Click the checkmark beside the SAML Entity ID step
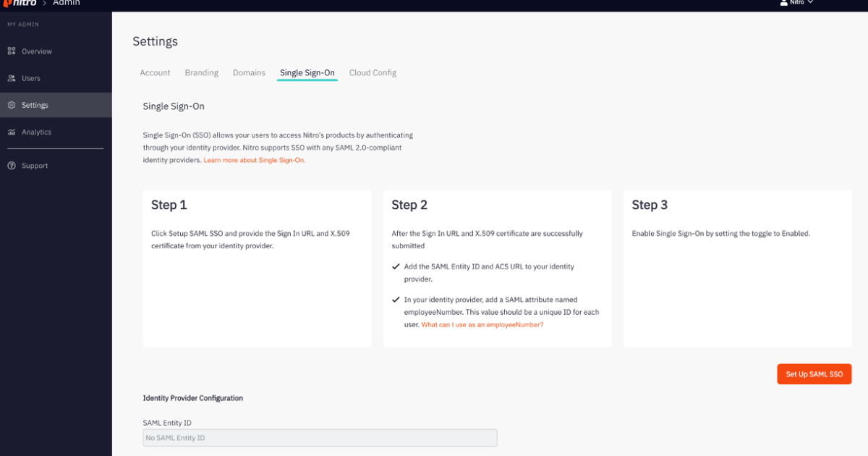 coord(395,266)
